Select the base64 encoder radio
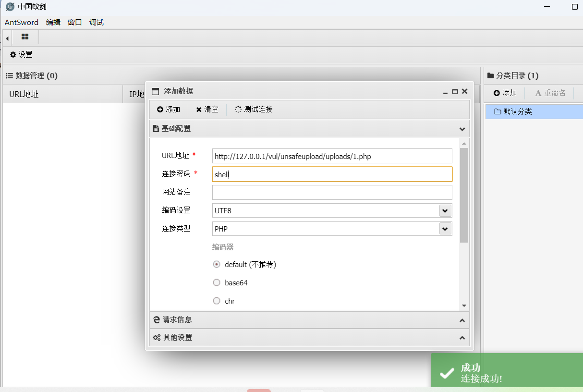The image size is (583, 392). pos(217,282)
